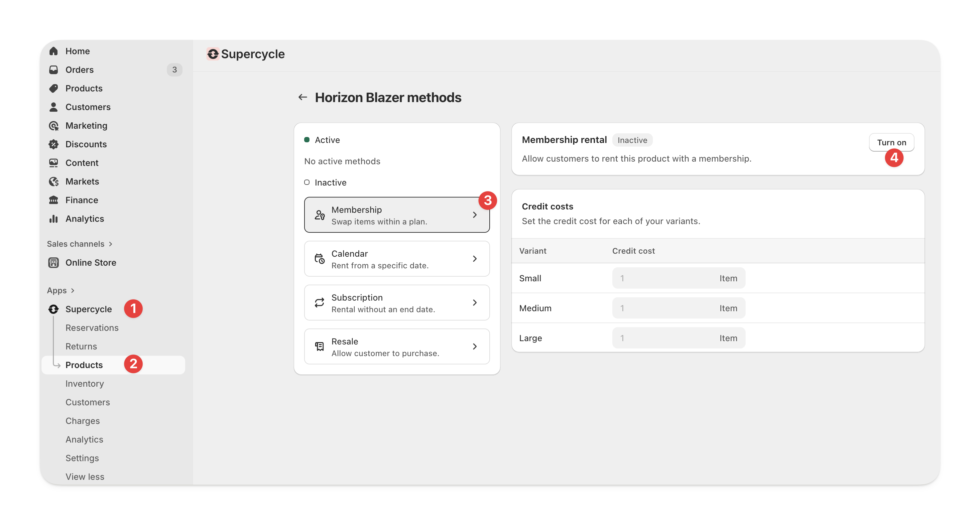The width and height of the screenshot is (980, 525).
Task: Click the Finance bank icon
Action: click(x=54, y=200)
